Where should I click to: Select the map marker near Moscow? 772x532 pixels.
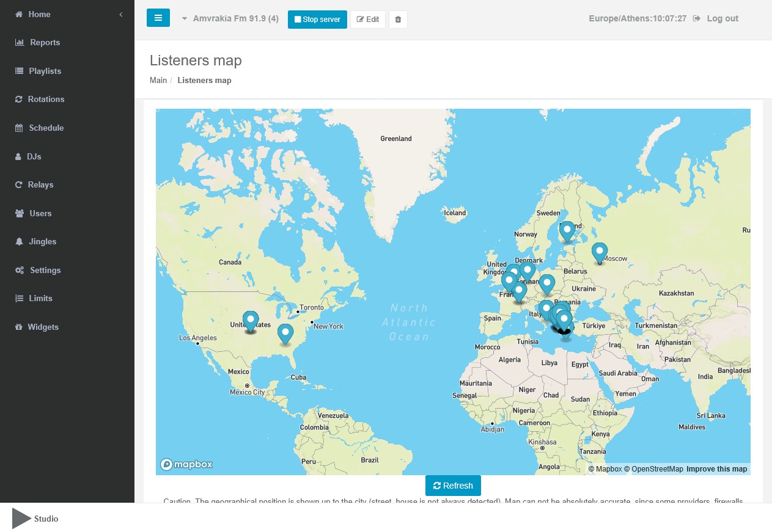coord(600,252)
